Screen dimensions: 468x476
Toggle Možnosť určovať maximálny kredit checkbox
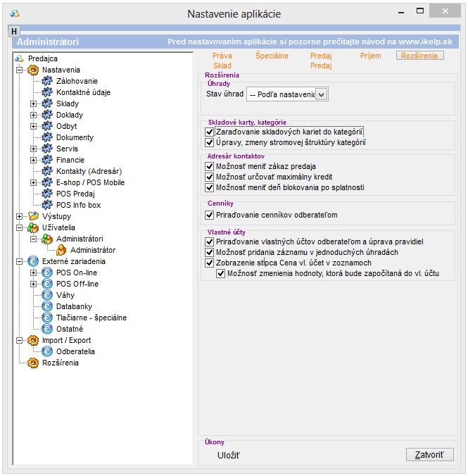pos(209,177)
